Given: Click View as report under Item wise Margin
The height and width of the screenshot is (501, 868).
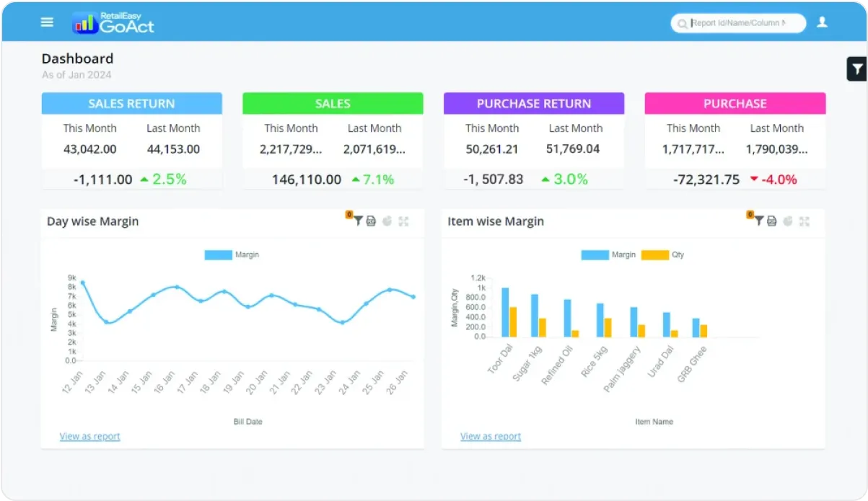Looking at the screenshot, I should (491, 436).
